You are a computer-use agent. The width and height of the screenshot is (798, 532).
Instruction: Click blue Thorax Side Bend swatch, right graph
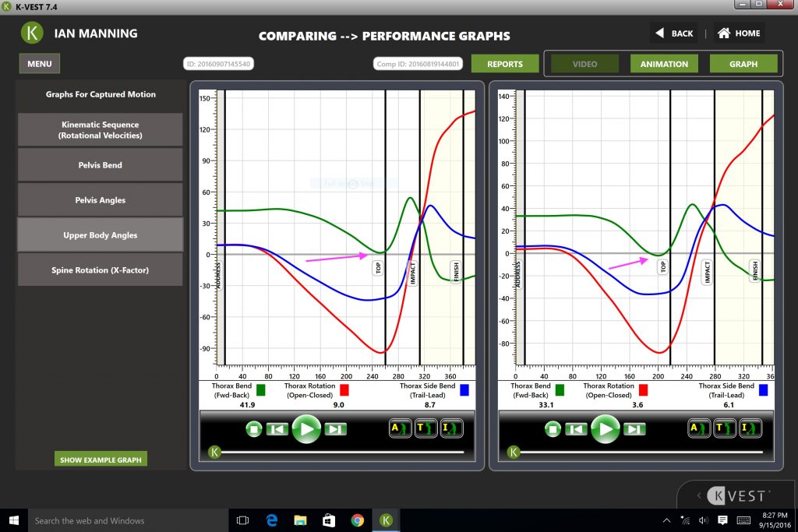[x=763, y=390]
